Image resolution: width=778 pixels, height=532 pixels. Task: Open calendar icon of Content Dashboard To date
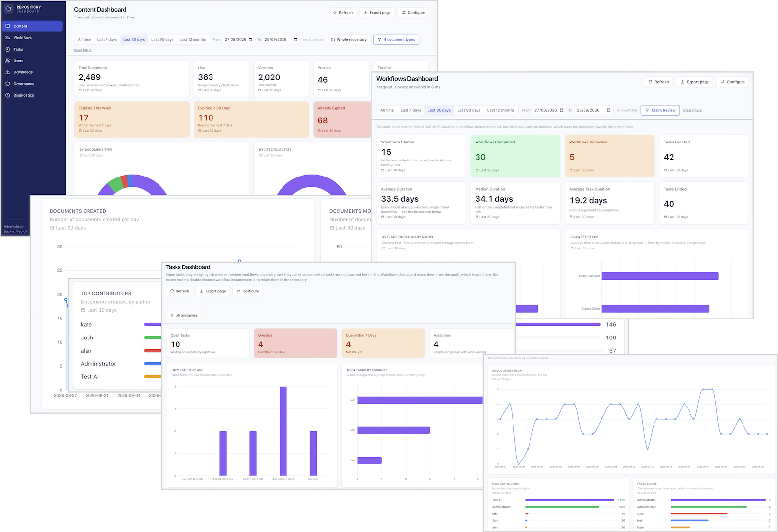[295, 40]
